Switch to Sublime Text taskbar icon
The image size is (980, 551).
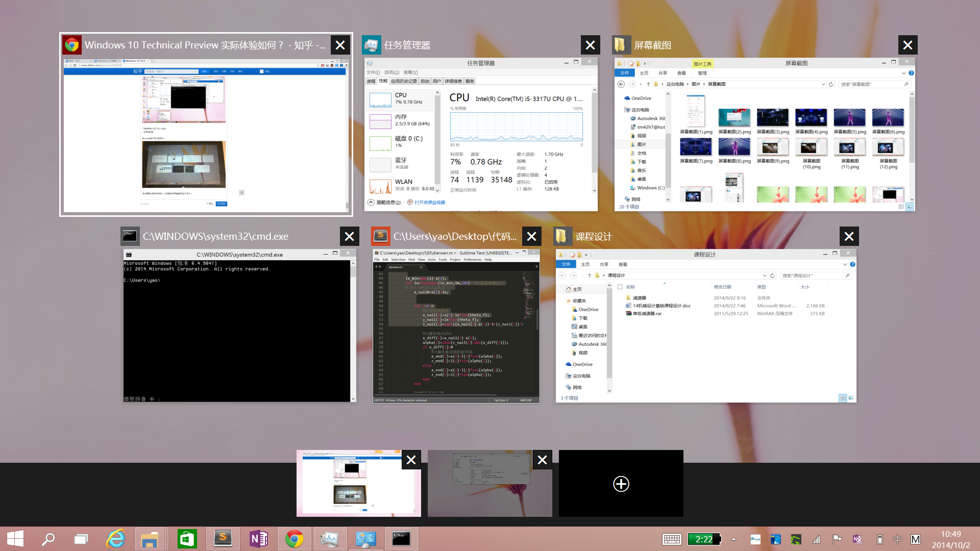click(x=223, y=539)
